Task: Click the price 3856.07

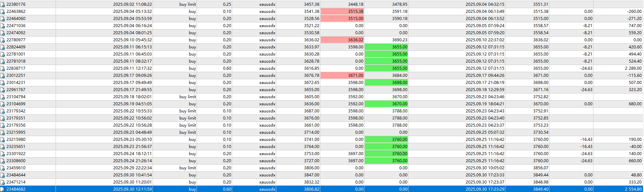Action: pyautogui.click(x=541, y=168)
